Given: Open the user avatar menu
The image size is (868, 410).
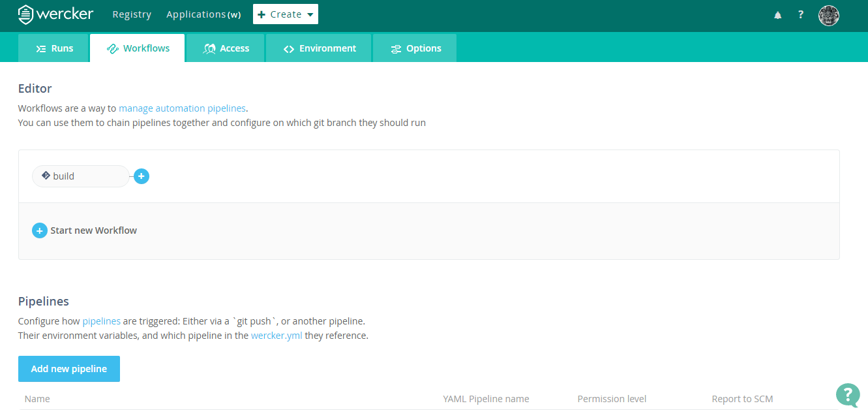Looking at the screenshot, I should coord(829,15).
